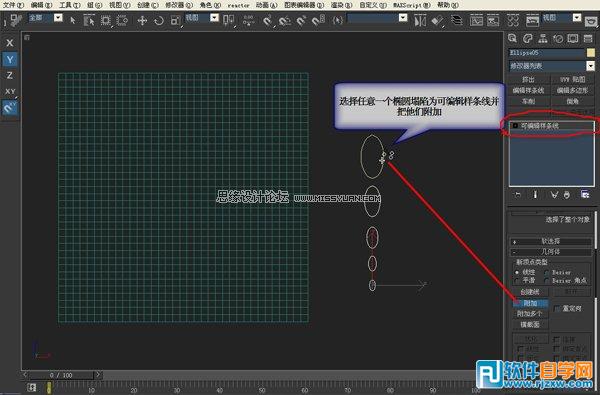600x395 pixels.
Task: Toggle Show End Result icon
Action: tap(535, 195)
